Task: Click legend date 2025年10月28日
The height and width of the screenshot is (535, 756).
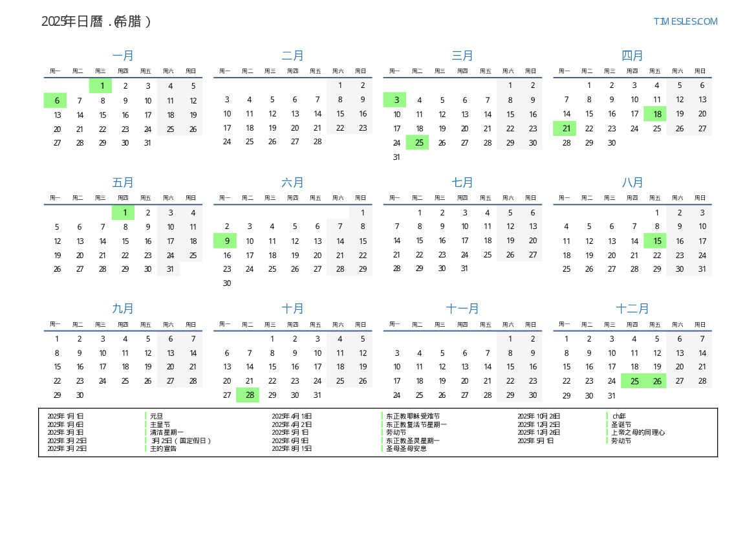Action: [x=539, y=416]
